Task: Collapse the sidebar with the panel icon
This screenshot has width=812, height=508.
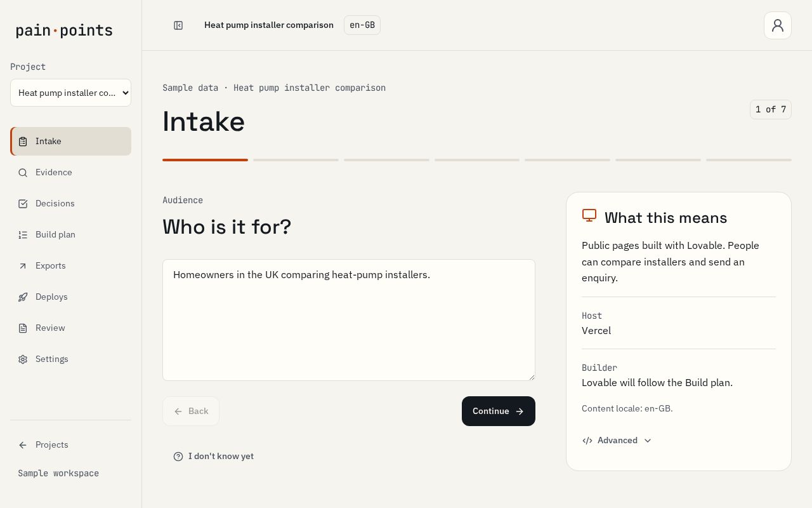Action: click(x=178, y=25)
